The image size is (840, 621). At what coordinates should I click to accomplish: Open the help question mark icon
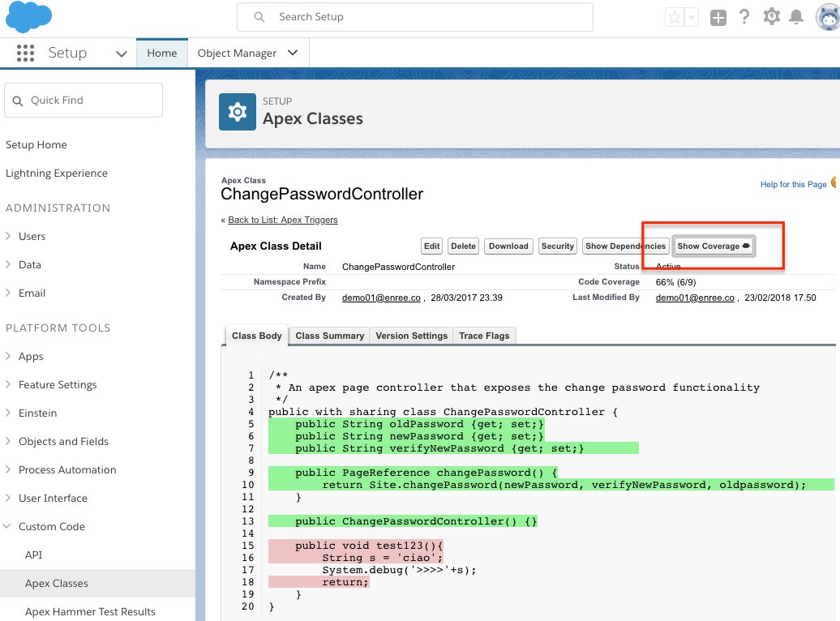(744, 17)
